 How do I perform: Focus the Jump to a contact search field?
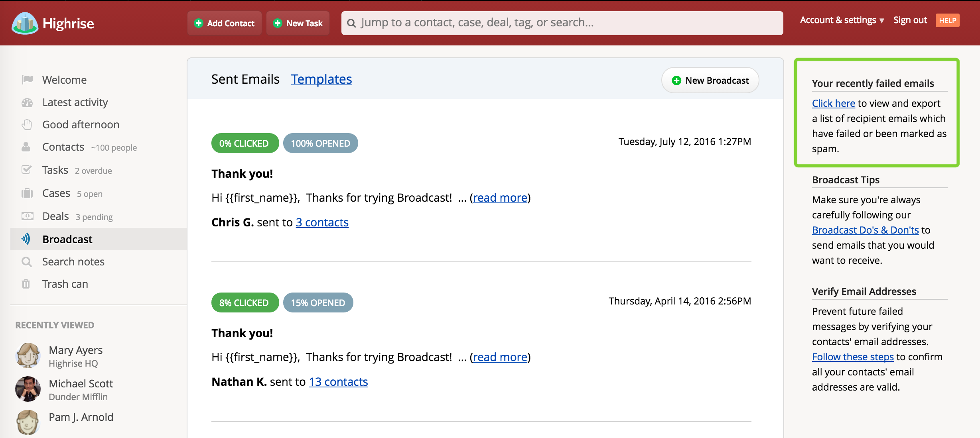pos(562,23)
